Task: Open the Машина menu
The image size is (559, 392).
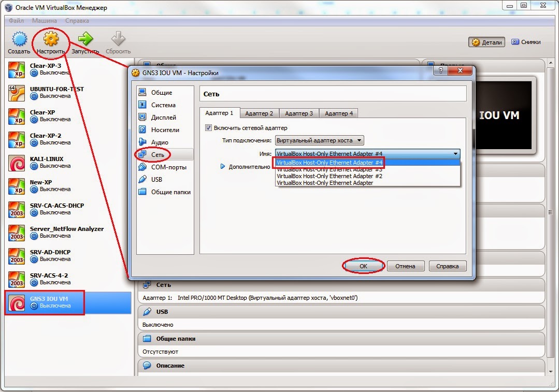Action: coord(45,21)
